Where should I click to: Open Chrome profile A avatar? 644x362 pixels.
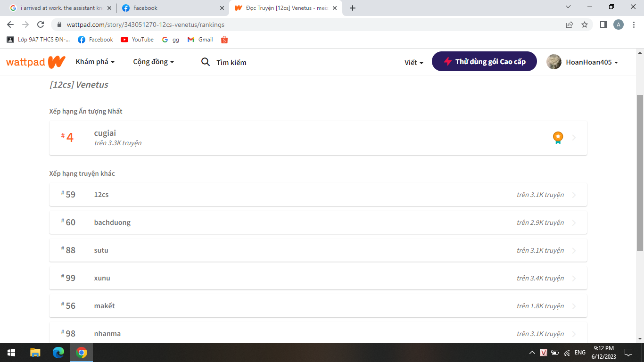pos(619,25)
